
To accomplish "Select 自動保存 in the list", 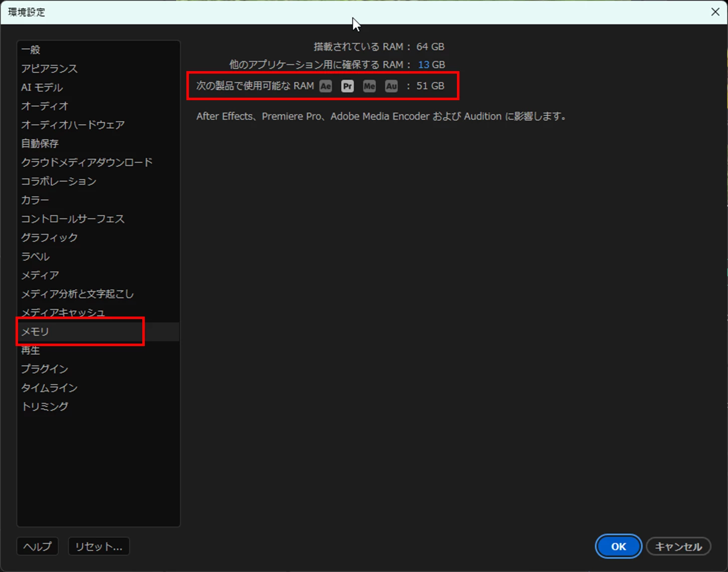I will pos(98,144).
